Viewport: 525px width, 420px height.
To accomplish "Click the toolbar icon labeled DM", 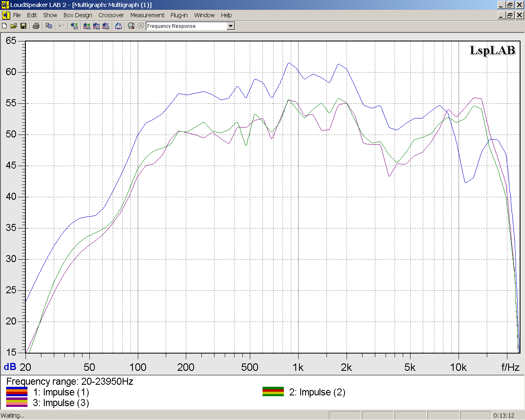I will (96, 26).
